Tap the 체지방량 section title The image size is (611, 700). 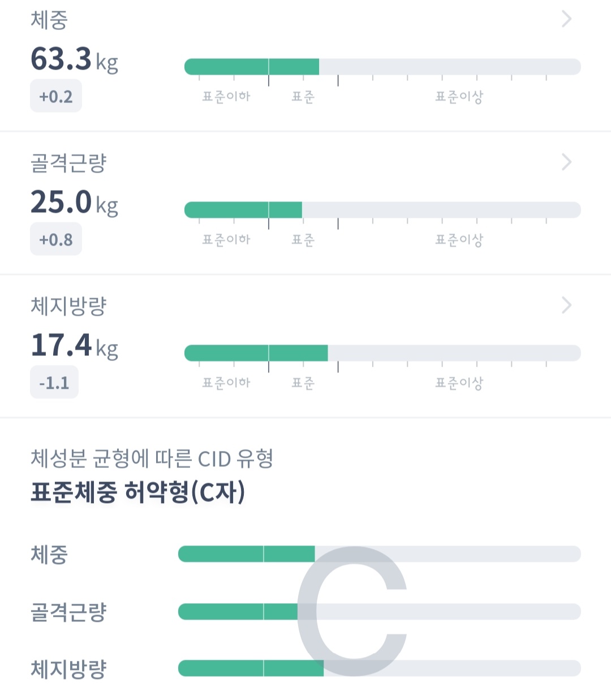coord(68,306)
